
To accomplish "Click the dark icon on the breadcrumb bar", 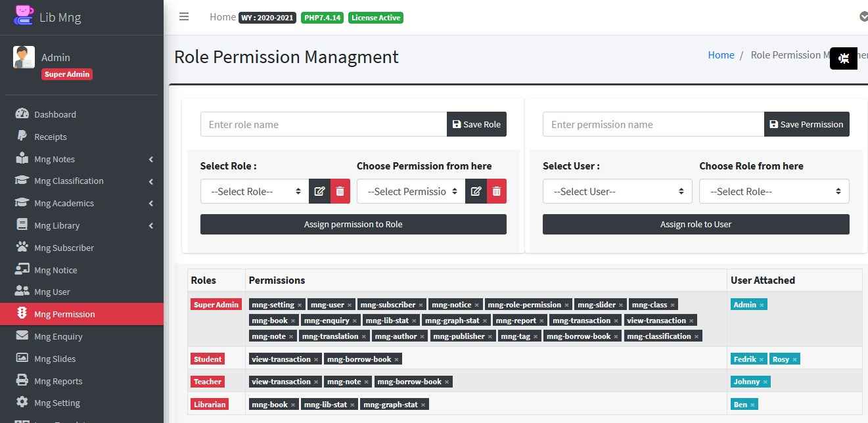I will (x=843, y=58).
